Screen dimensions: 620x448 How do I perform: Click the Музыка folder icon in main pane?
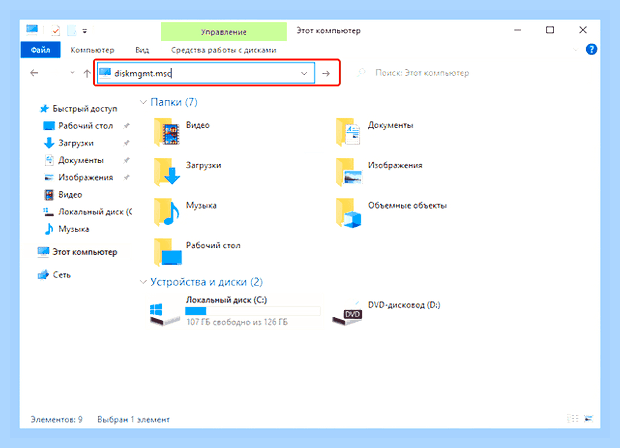(x=167, y=212)
